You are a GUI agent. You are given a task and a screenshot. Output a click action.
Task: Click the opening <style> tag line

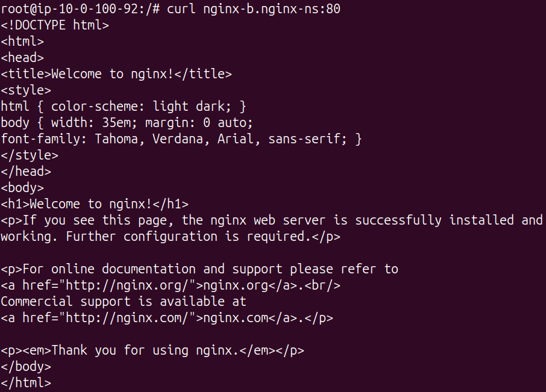point(26,90)
